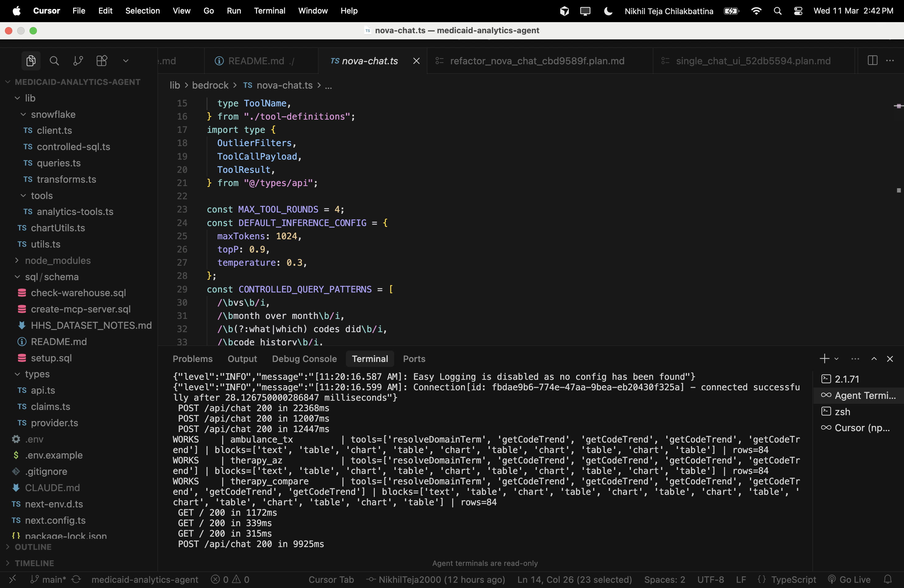Toggle Focus mode moon icon

(x=608, y=11)
